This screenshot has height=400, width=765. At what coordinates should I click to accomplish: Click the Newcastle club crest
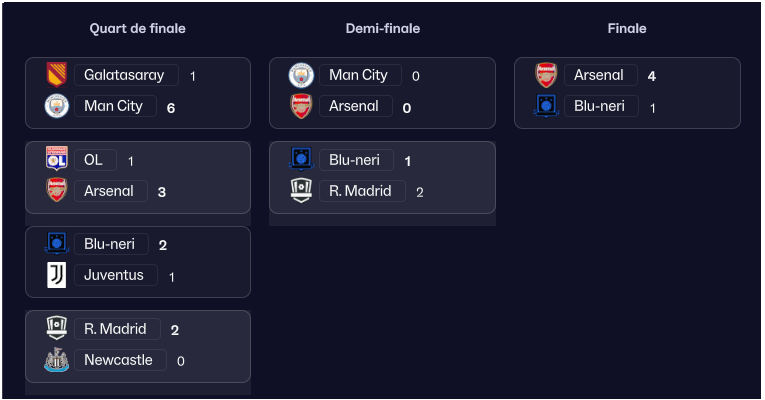pyautogui.click(x=56, y=360)
